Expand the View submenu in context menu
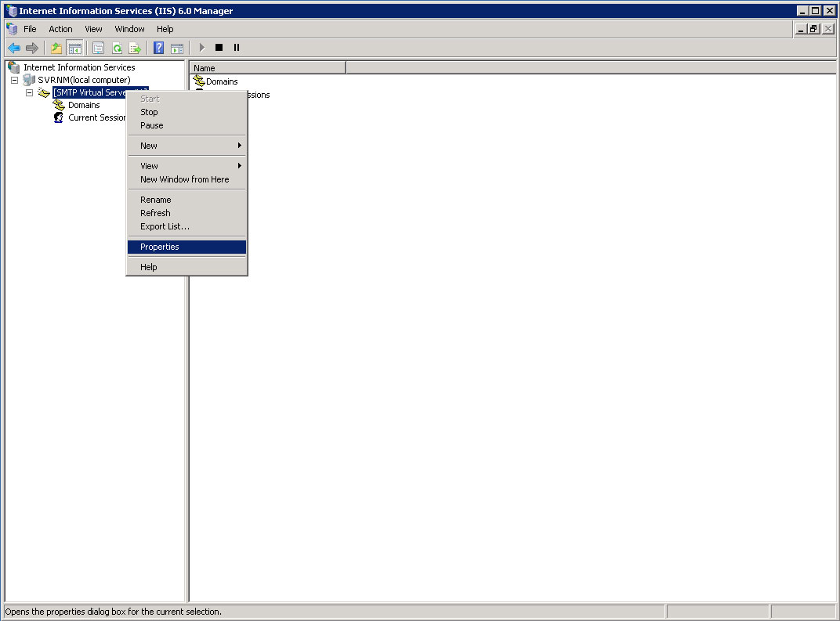Screen dimensions: 840x621 click(x=186, y=166)
